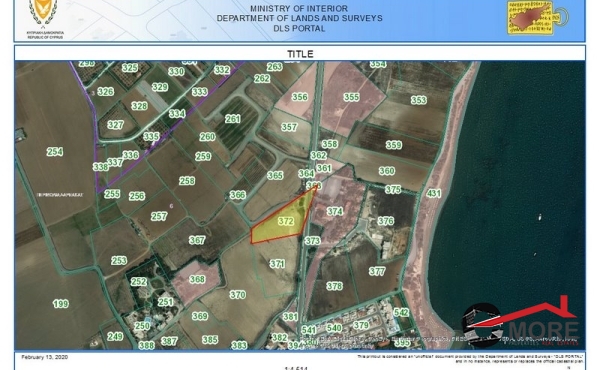Click parcel label 381
This screenshot has width=600, height=370.
click(290, 317)
